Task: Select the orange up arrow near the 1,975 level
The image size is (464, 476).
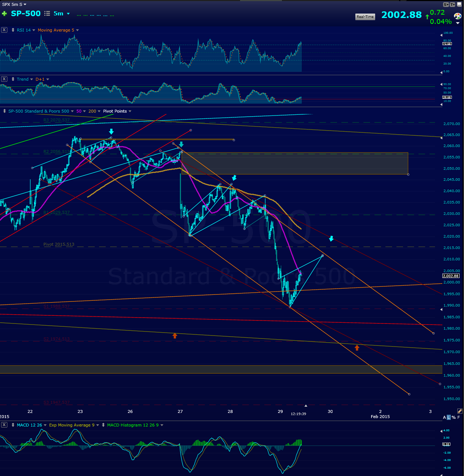Action: [357, 347]
